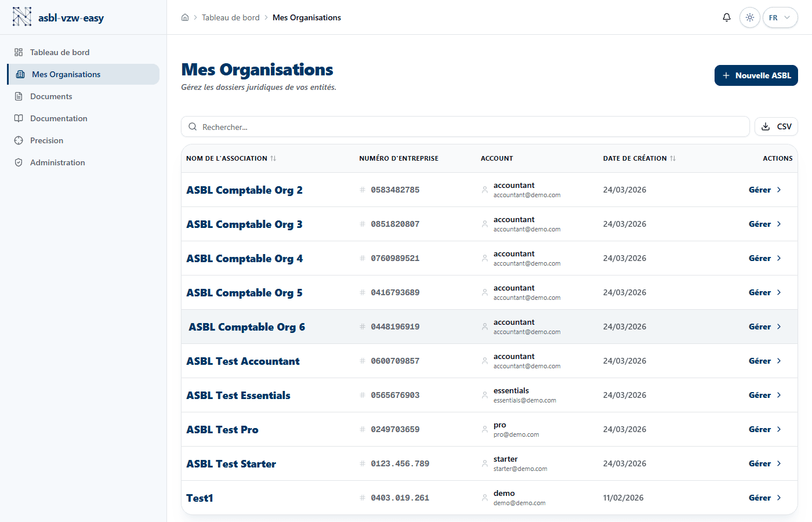This screenshot has height=522, width=812.
Task: Click Gérer for Test1 row
Action: click(765, 498)
